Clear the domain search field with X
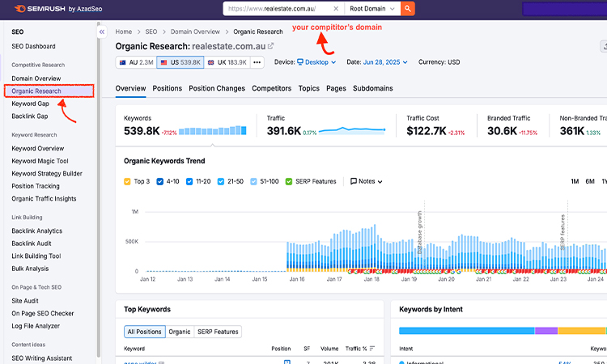Viewport: 607px width, 364px height. pyautogui.click(x=336, y=9)
